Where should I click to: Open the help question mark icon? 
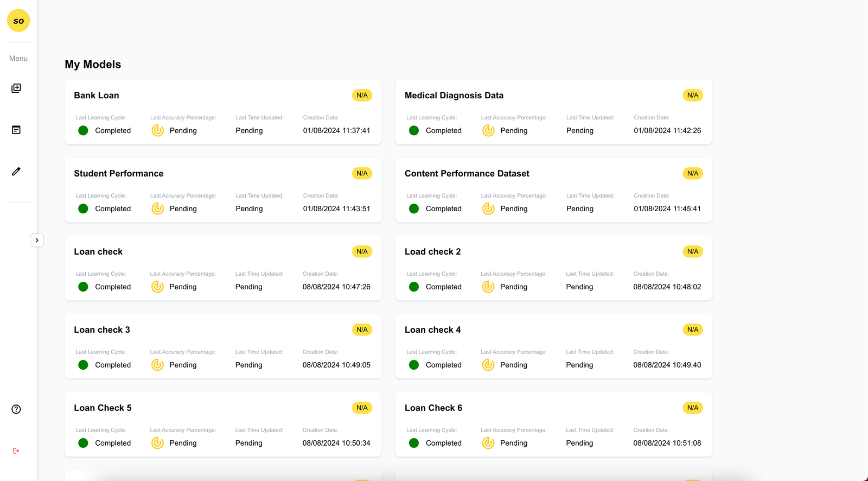(16, 409)
